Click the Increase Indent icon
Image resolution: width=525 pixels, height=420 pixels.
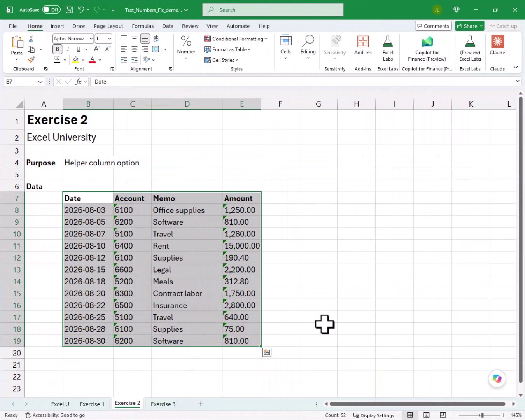click(134, 59)
